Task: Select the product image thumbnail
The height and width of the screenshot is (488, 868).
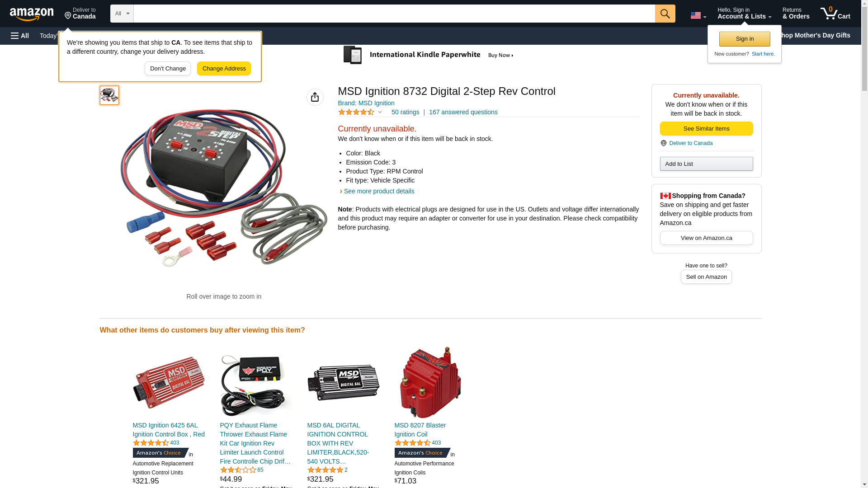Action: pyautogui.click(x=109, y=95)
